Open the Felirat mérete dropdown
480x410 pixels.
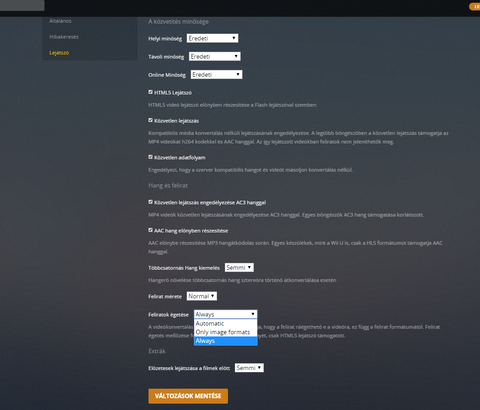tap(202, 296)
